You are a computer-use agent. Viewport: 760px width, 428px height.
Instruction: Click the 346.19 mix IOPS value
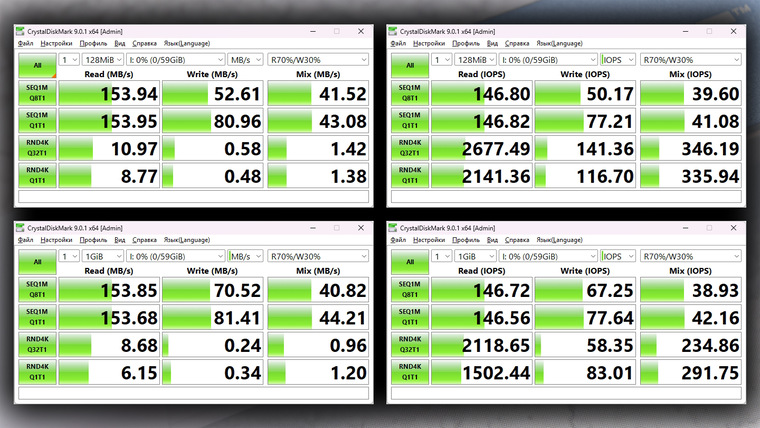click(x=691, y=148)
